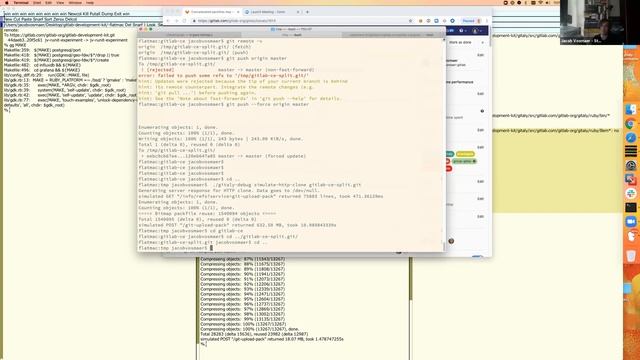Go forward in the browser
Image resolution: width=640 pixels, height=360 pixels.
click(176, 20)
